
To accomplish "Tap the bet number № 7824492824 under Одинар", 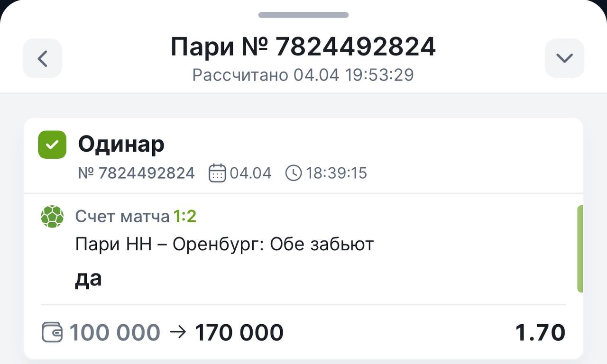I will coord(137,173).
